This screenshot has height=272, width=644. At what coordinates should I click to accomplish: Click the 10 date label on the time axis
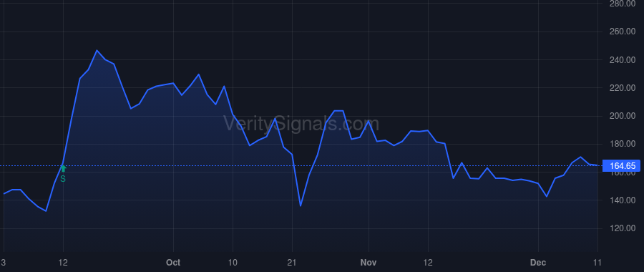[x=233, y=263]
